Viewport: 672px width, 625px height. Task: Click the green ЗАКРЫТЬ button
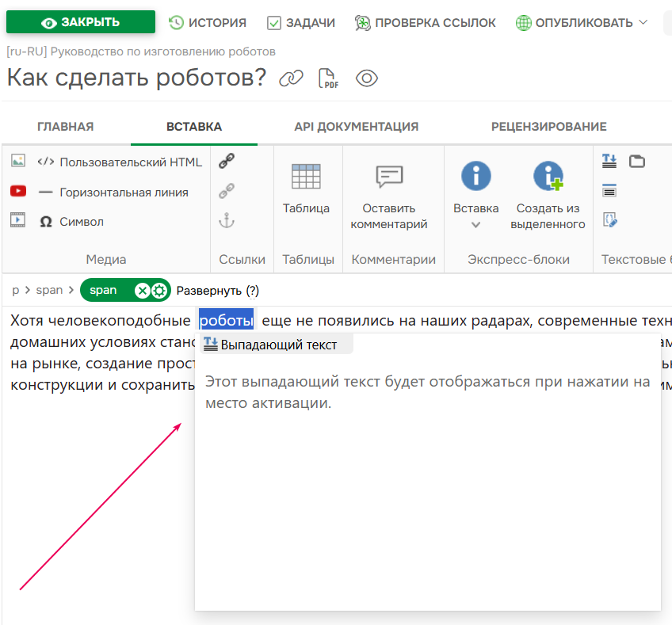(80, 22)
